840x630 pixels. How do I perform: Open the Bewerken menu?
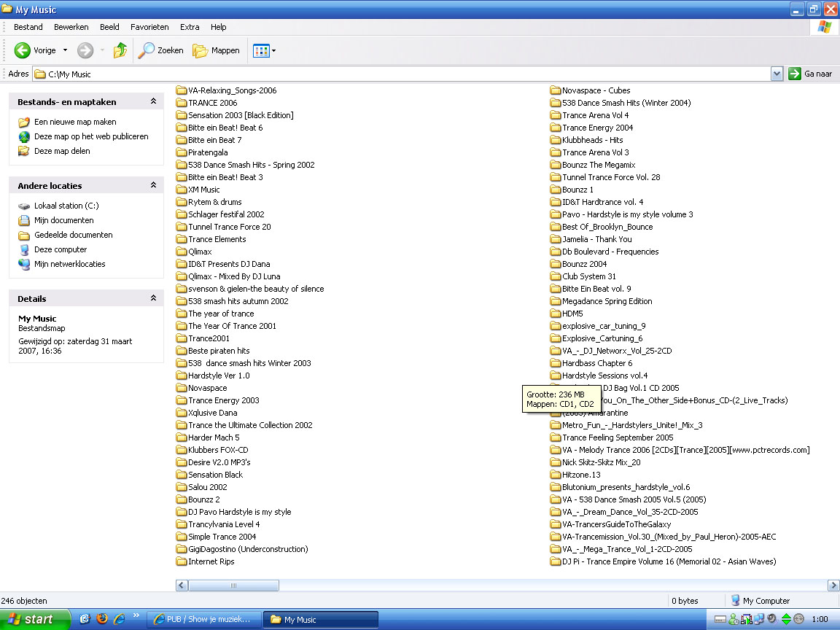click(x=71, y=27)
